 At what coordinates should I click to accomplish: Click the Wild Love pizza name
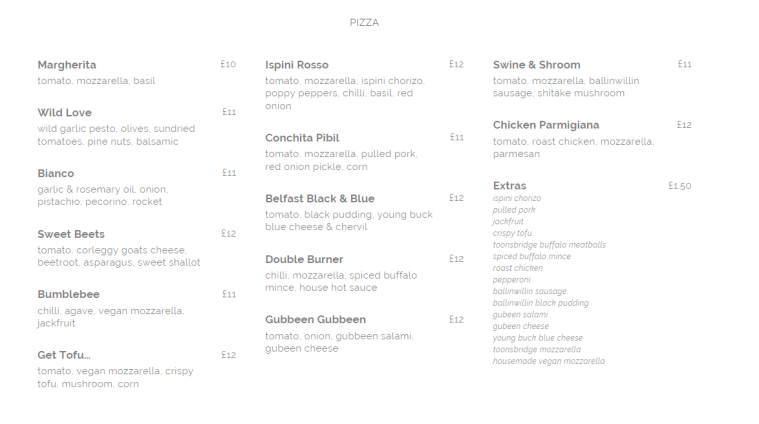(64, 113)
